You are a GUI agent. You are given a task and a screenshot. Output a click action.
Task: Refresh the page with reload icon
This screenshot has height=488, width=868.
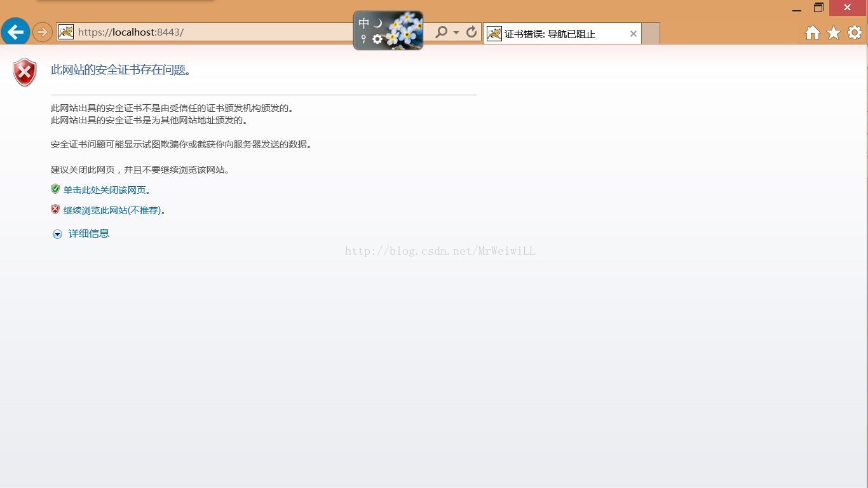click(471, 32)
